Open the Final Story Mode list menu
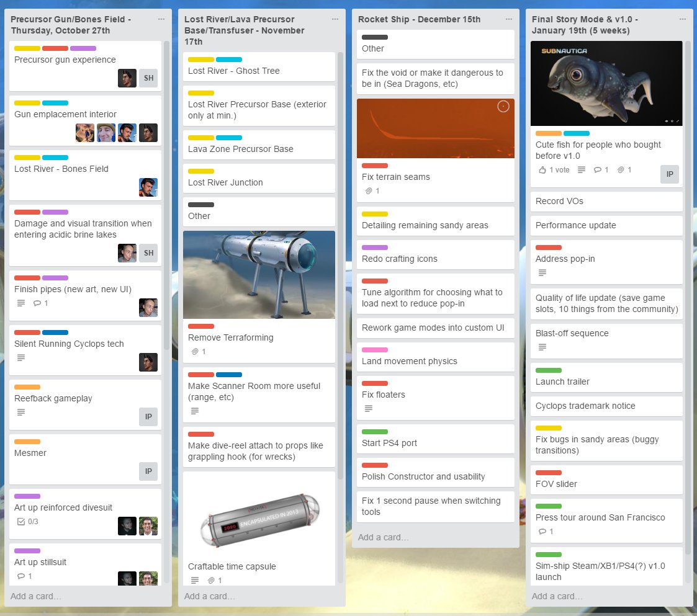The height and width of the screenshot is (616, 697). point(682,19)
